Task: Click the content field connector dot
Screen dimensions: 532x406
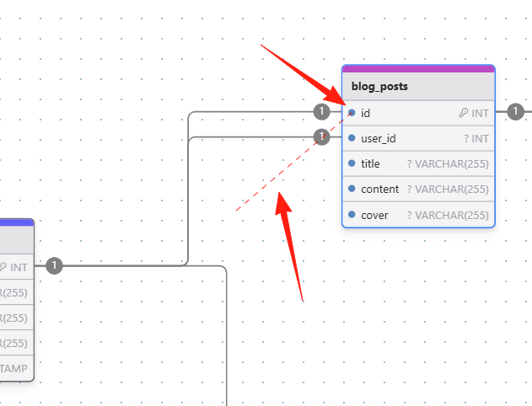Action: tap(352, 189)
